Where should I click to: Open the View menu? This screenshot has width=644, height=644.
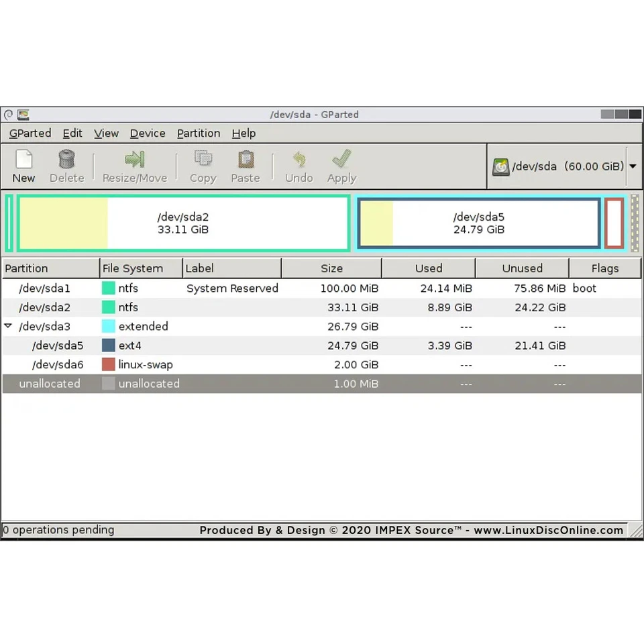pyautogui.click(x=106, y=133)
